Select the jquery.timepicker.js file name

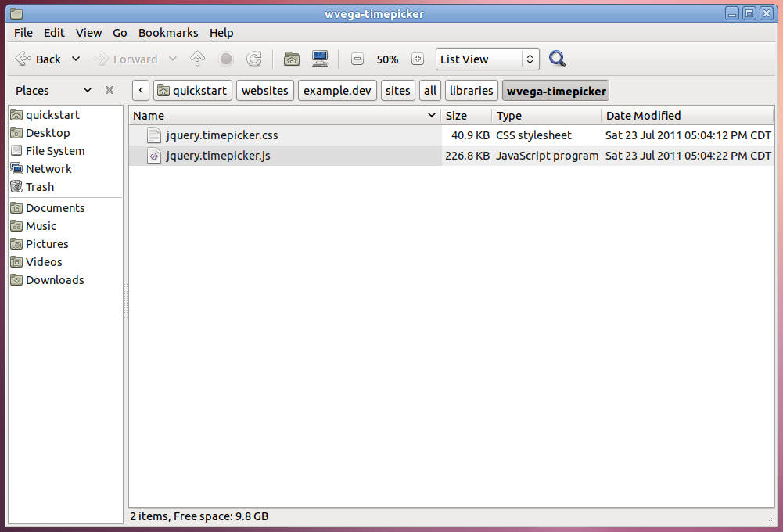click(x=218, y=156)
